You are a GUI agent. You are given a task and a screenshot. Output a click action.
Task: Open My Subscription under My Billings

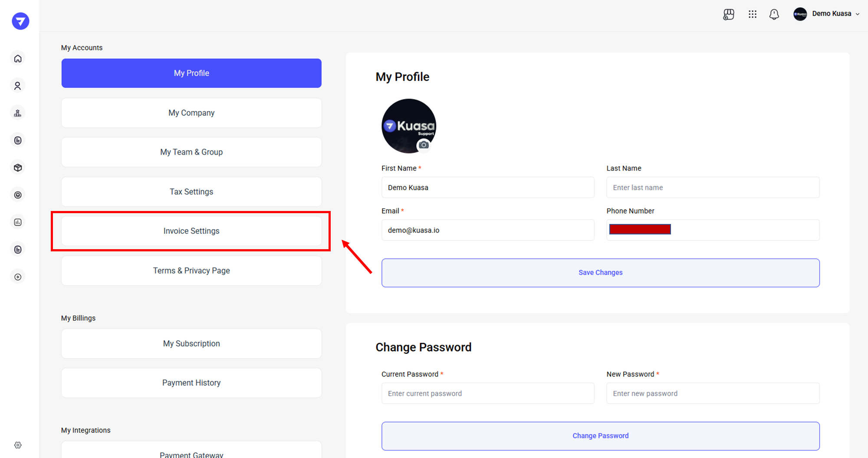191,344
